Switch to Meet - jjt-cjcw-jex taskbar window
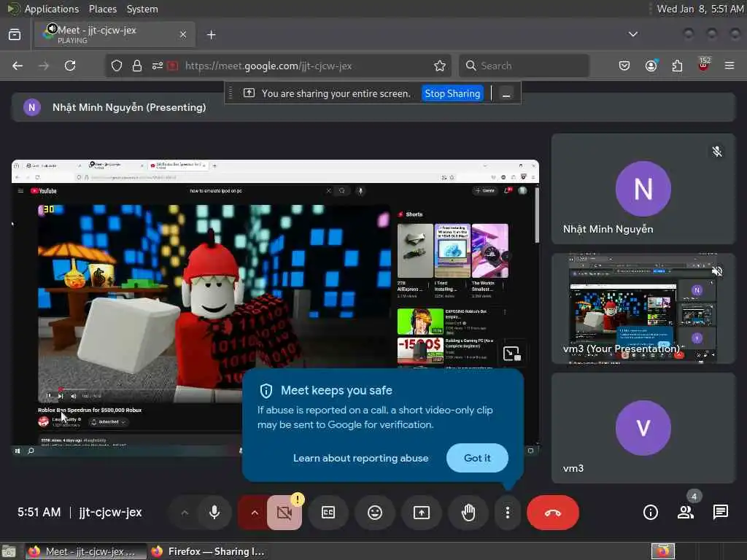This screenshot has width=747, height=560. point(86,551)
